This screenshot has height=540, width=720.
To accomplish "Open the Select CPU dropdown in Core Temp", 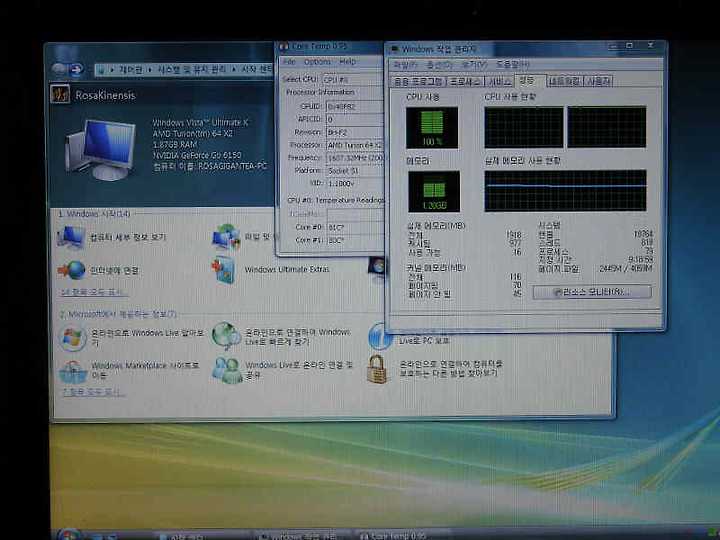I will [353, 79].
